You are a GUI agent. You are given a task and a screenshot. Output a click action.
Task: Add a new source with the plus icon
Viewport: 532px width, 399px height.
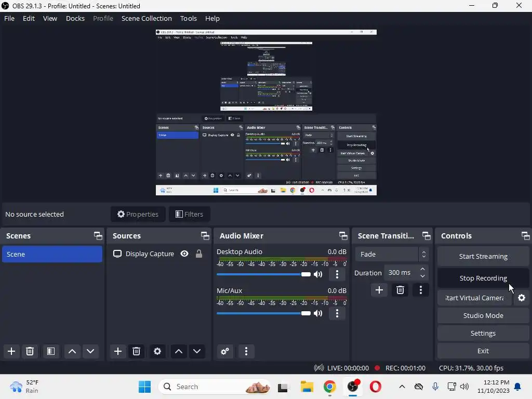coord(118,351)
